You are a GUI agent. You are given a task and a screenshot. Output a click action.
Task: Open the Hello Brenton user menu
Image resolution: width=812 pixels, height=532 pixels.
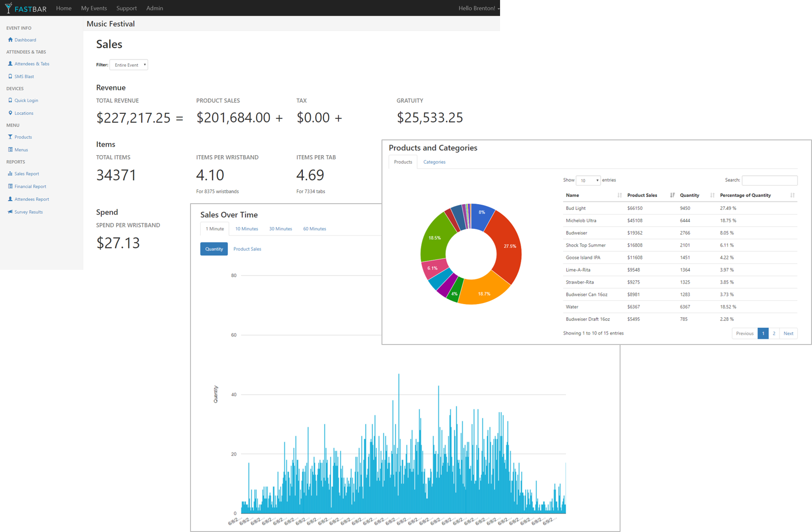coord(479,8)
